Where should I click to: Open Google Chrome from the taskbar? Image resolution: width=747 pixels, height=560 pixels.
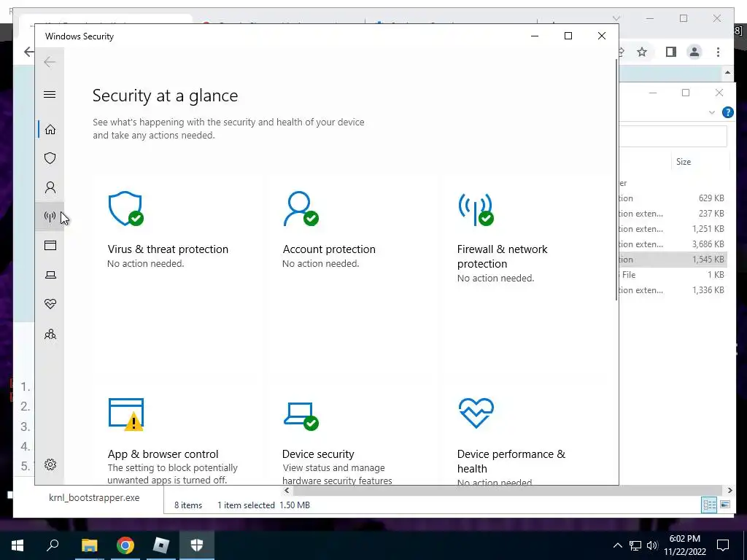click(x=125, y=545)
